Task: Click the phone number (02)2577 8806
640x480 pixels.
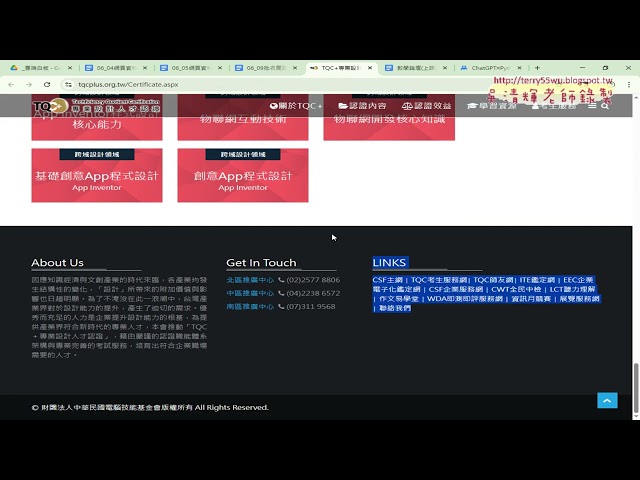Action: click(313, 280)
